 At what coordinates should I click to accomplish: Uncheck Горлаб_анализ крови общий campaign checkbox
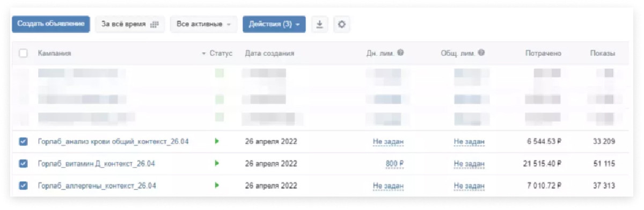pyautogui.click(x=23, y=142)
